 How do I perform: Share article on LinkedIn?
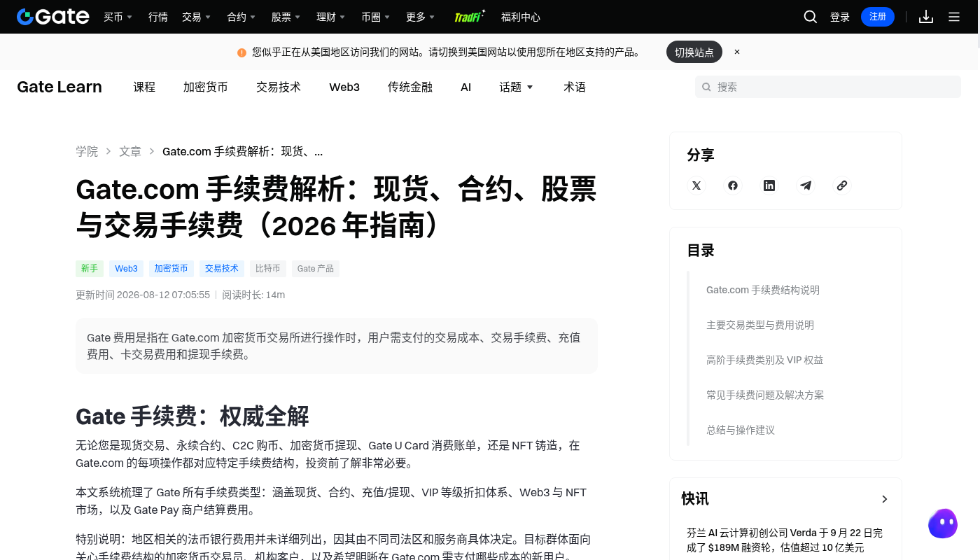769,185
